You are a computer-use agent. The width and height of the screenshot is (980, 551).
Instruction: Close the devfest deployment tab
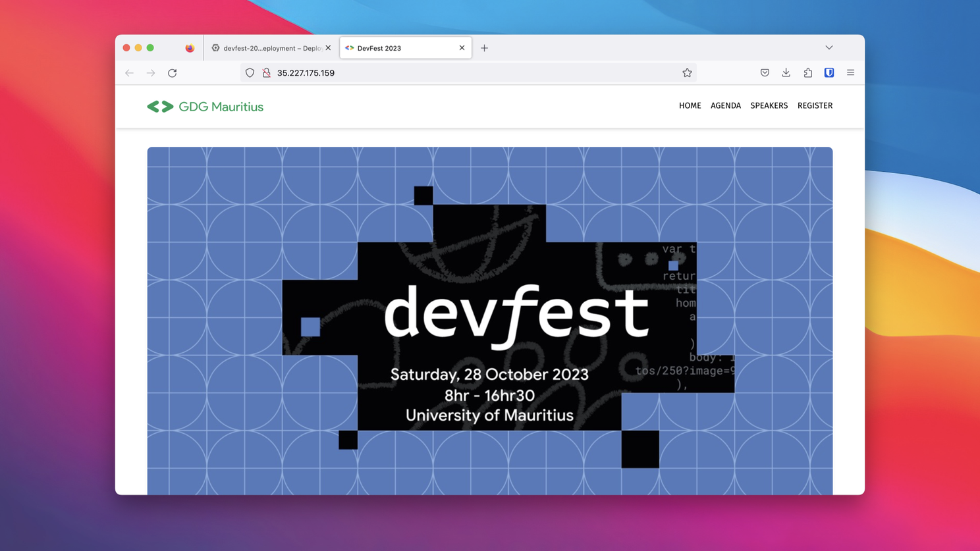click(328, 48)
